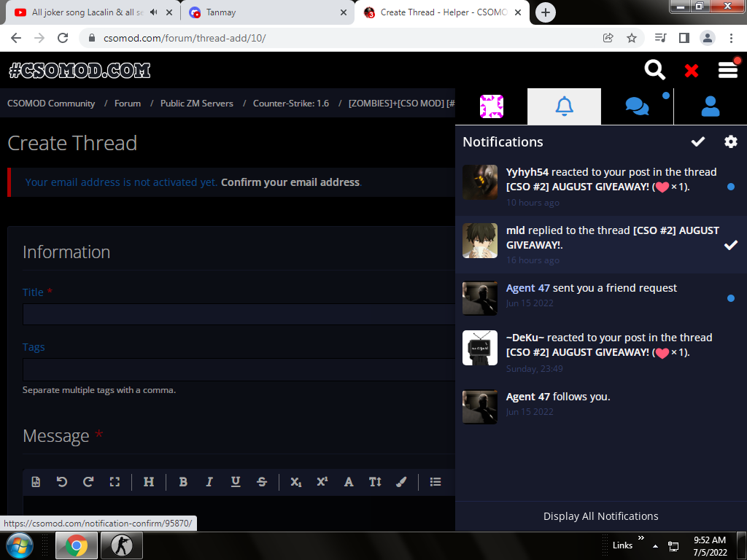
Task: Mark Agent 47 friend request as read
Action: (730, 297)
